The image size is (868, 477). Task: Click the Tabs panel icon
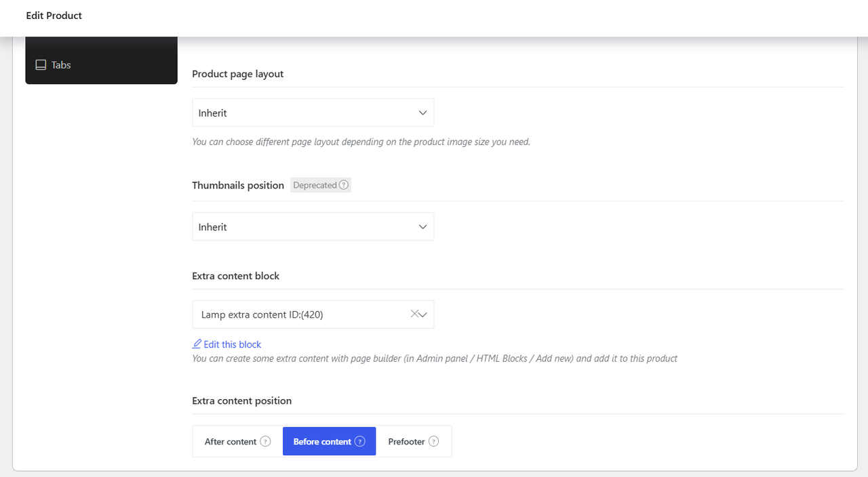pyautogui.click(x=41, y=65)
